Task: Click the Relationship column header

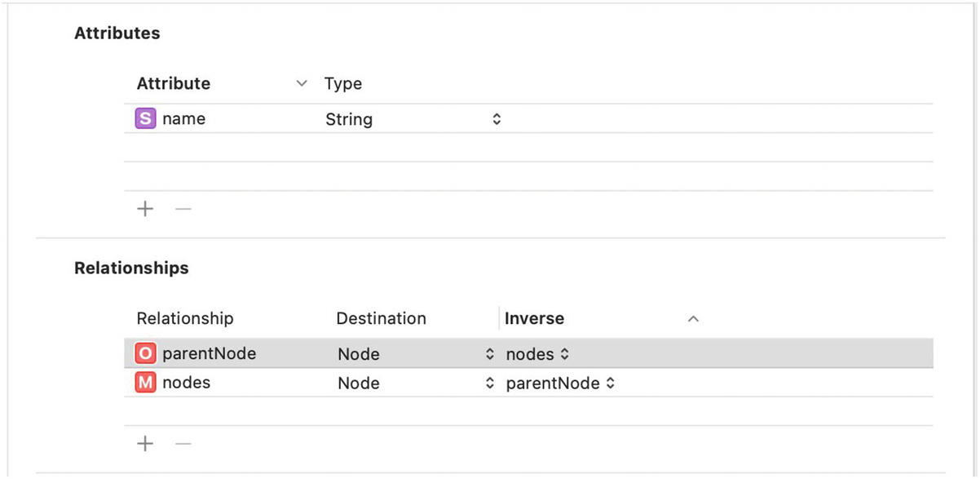Action: tap(185, 319)
